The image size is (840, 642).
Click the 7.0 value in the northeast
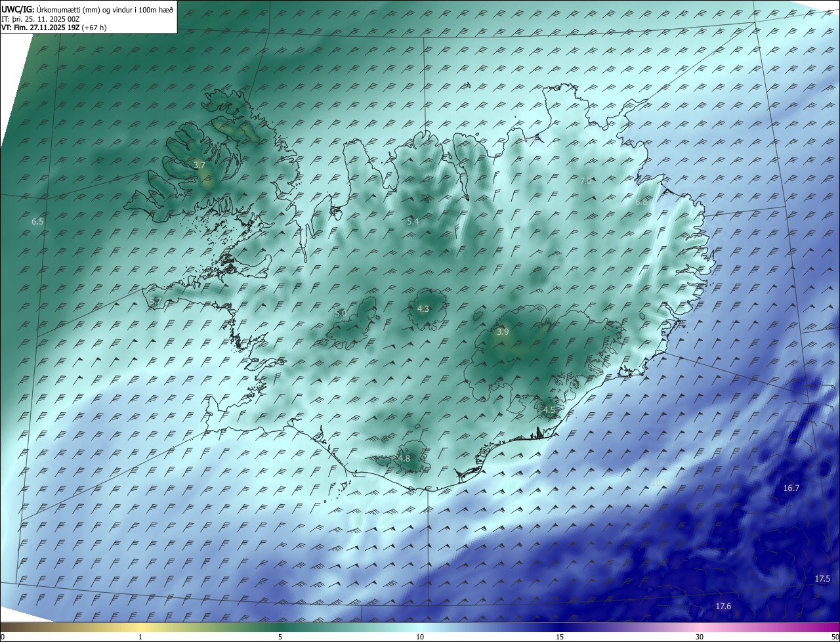click(x=585, y=180)
